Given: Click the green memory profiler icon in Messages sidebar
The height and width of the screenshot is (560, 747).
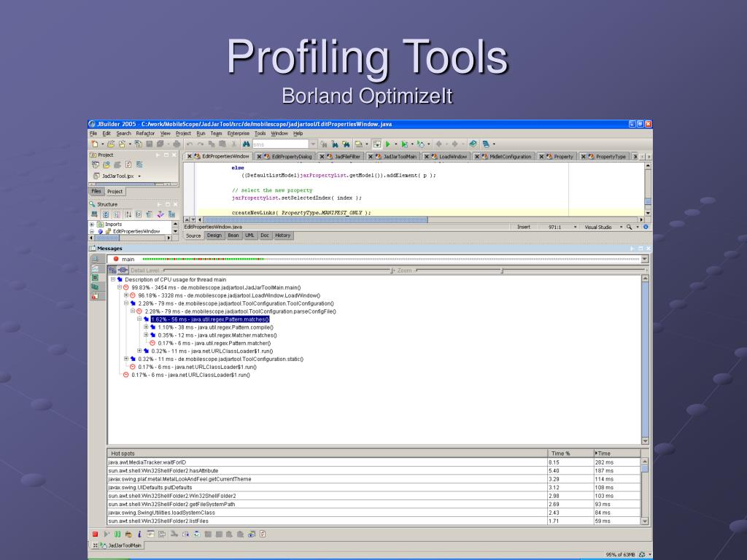Looking at the screenshot, I should [x=95, y=278].
